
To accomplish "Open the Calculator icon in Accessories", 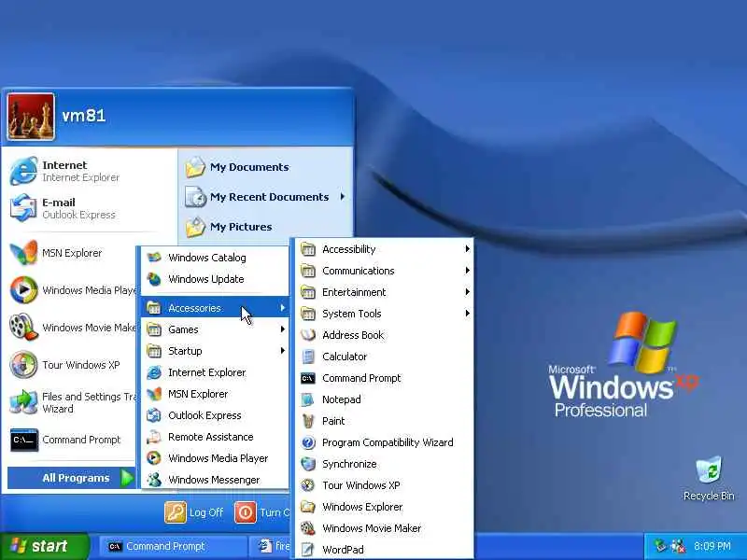I will pos(308,357).
